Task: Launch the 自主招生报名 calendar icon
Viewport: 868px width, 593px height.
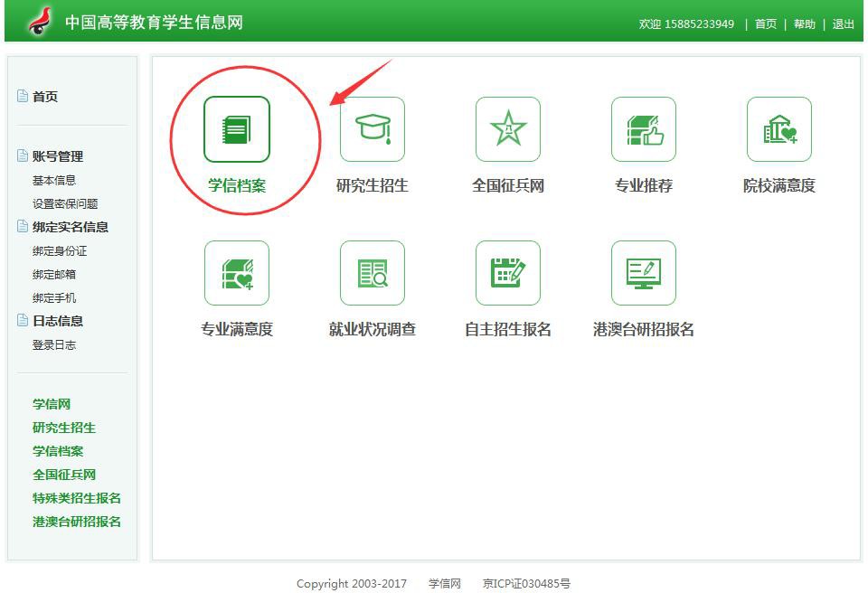Action: click(x=507, y=273)
